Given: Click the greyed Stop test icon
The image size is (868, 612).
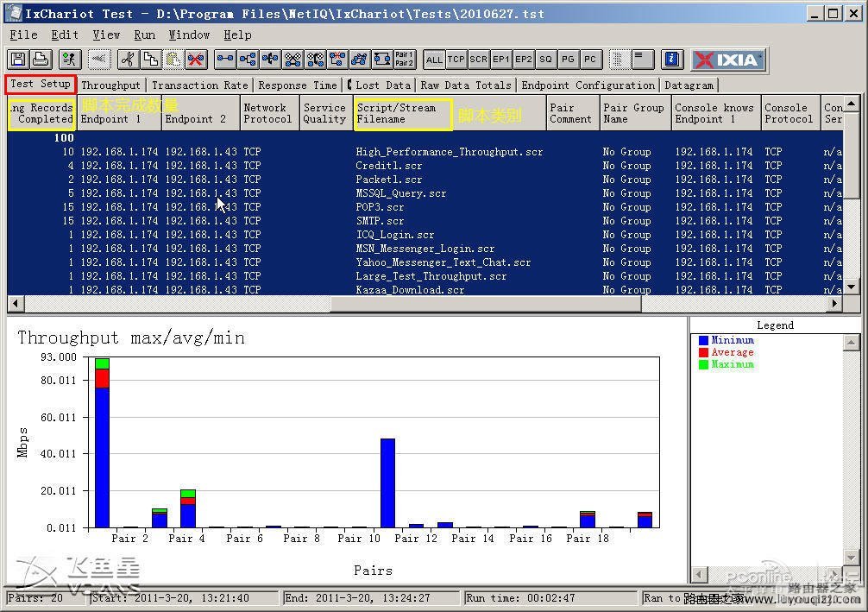Looking at the screenshot, I should pyautogui.click(x=99, y=60).
